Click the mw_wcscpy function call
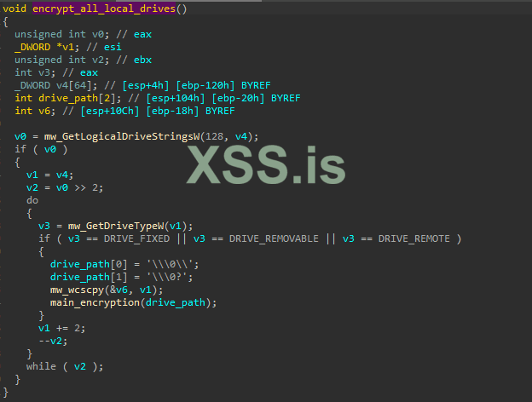This screenshot has height=402, width=532. tap(77, 290)
